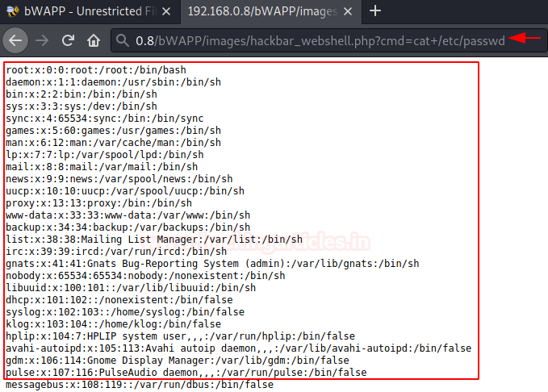Click the bin:x:2:2 line
548x392 pixels.
pyautogui.click(x=82, y=94)
